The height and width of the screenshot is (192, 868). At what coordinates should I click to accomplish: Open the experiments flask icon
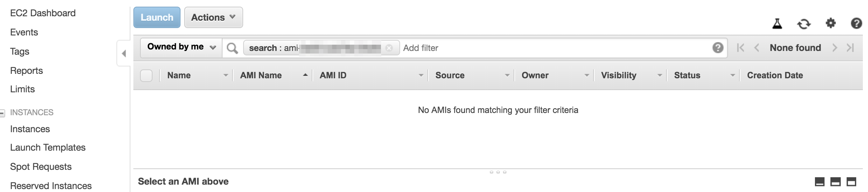click(x=777, y=24)
